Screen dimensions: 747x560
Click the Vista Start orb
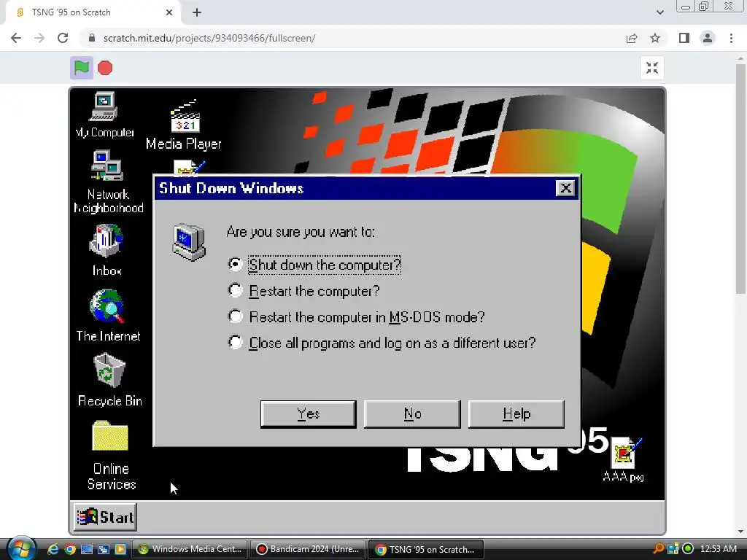(21, 548)
